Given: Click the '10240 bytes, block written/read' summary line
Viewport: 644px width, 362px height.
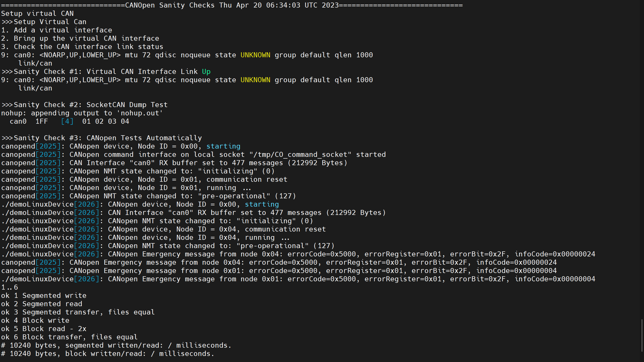Looking at the screenshot, I should click(108, 354).
